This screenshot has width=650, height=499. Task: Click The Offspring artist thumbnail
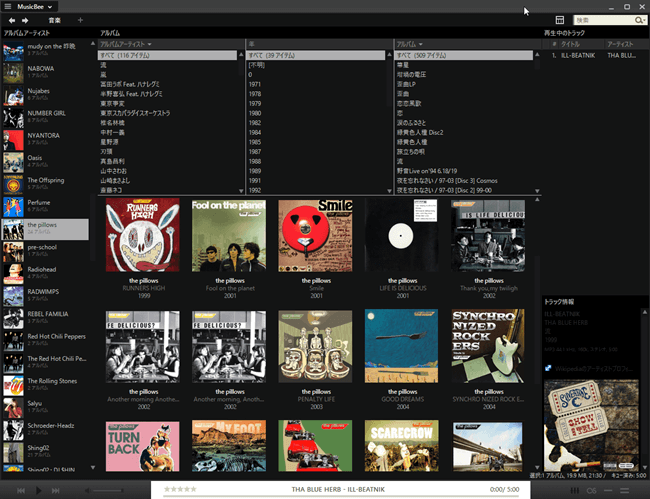13,184
